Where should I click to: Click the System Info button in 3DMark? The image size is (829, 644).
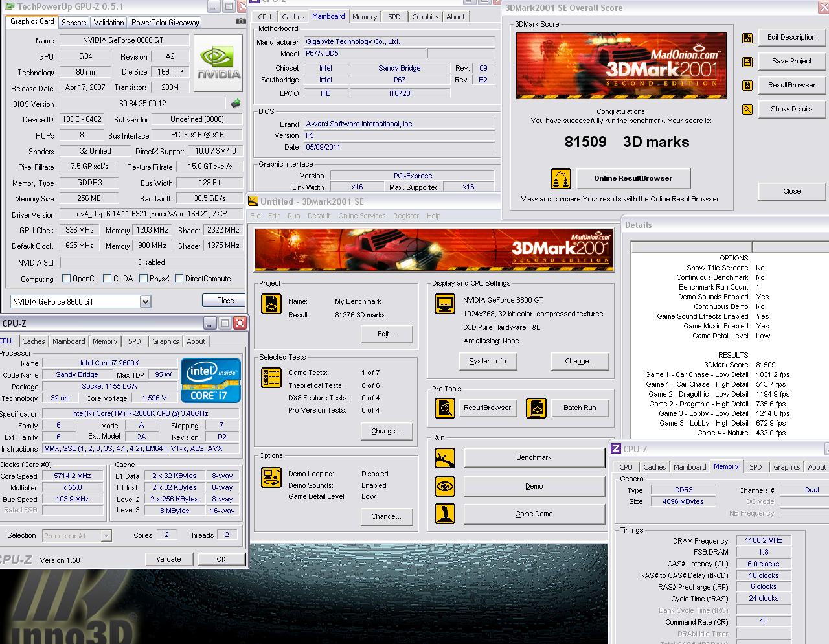tap(488, 362)
